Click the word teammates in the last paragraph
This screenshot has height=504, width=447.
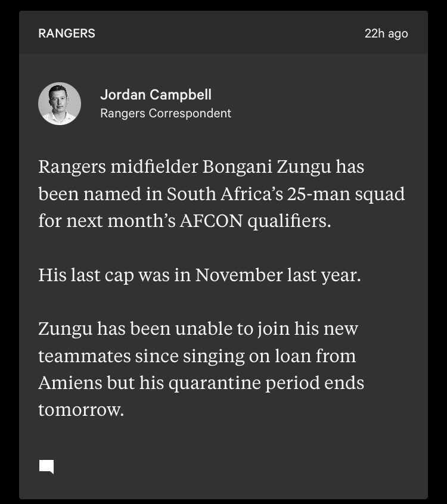click(84, 356)
